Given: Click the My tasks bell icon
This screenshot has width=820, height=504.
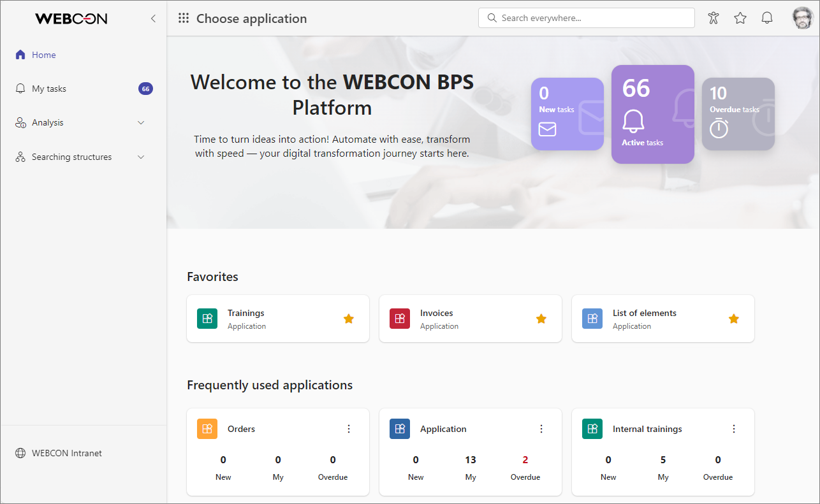Looking at the screenshot, I should point(20,89).
